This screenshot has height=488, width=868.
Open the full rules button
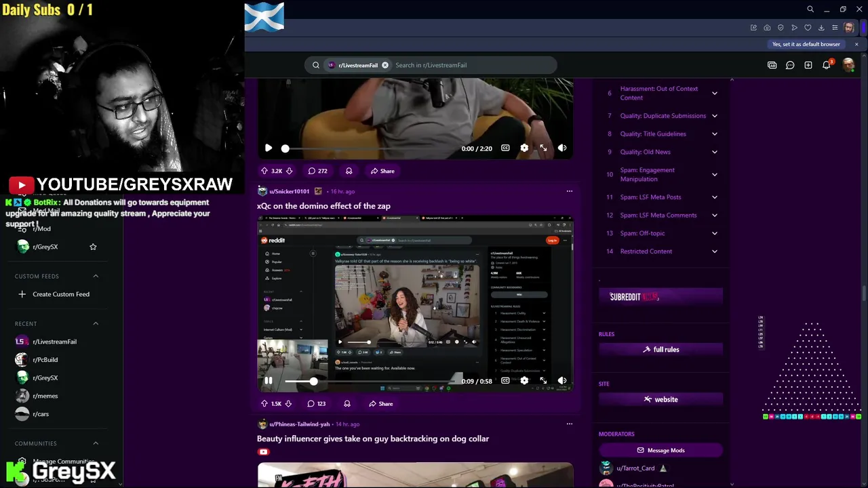[x=660, y=350]
